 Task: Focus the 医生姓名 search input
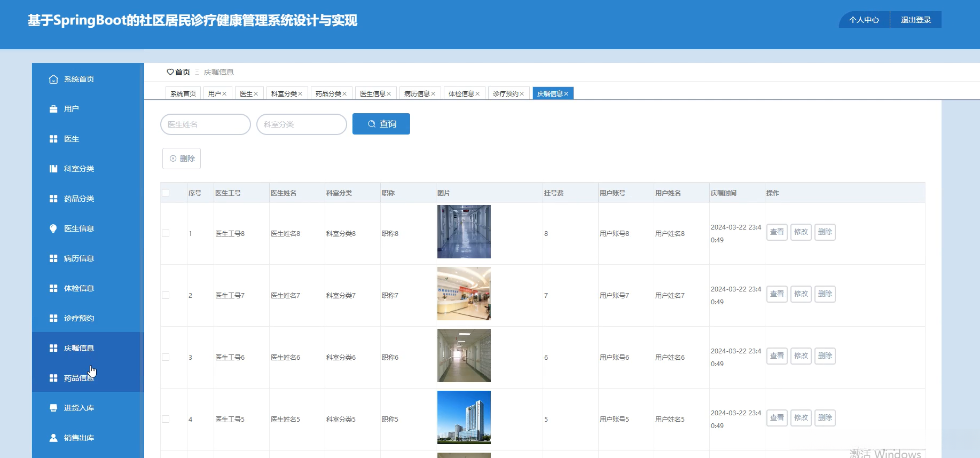click(206, 124)
